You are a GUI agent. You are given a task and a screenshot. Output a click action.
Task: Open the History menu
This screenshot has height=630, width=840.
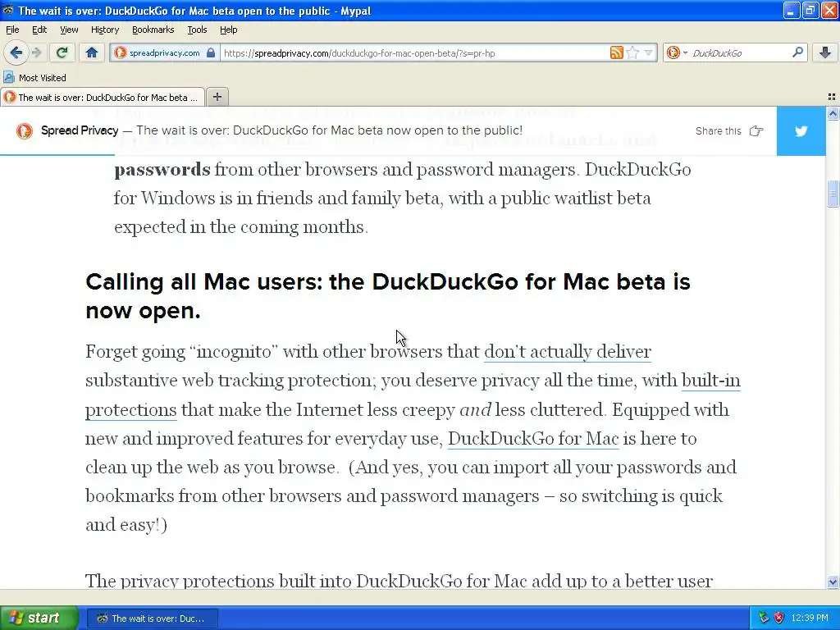coord(104,30)
